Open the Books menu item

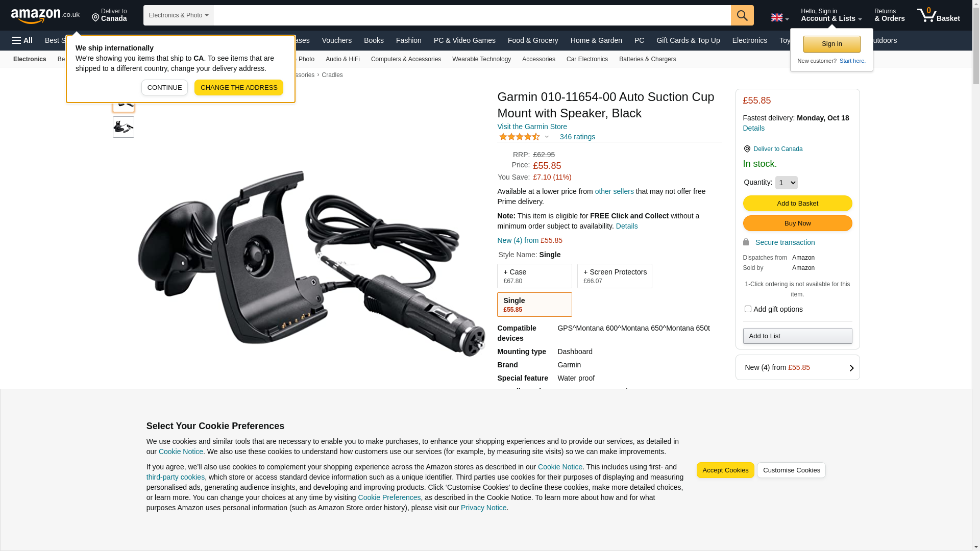click(374, 40)
